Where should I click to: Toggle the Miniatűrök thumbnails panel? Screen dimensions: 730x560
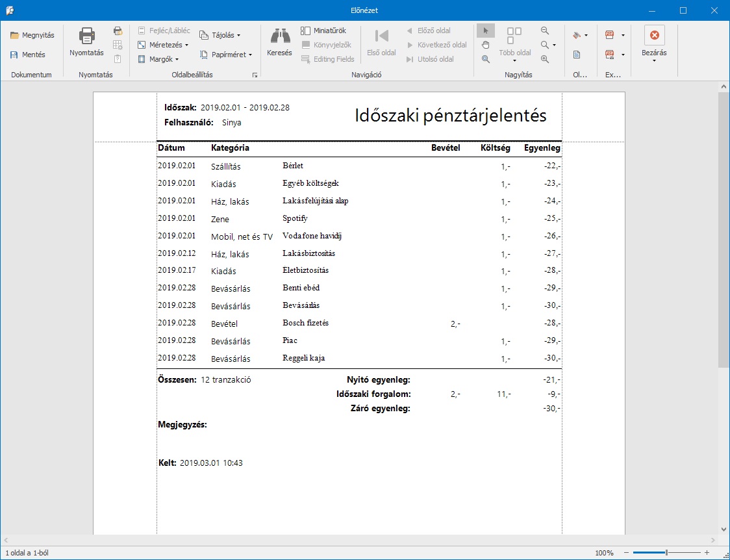tap(323, 31)
